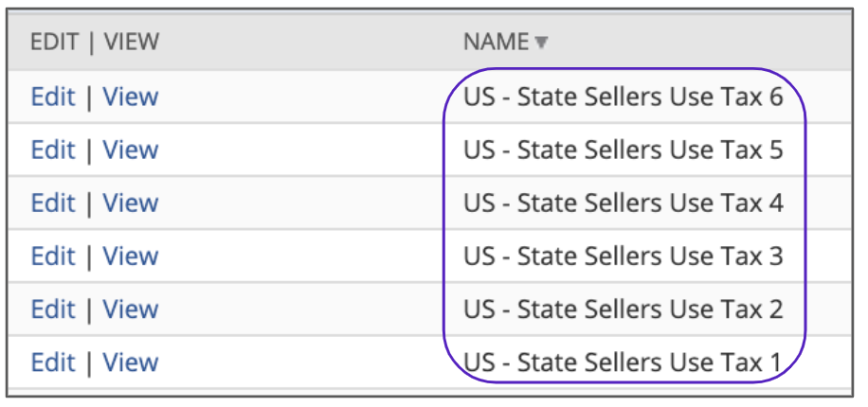The height and width of the screenshot is (407, 868).
Task: Select the US - State Sellers Use Tax 1 name
Action: pos(623,362)
